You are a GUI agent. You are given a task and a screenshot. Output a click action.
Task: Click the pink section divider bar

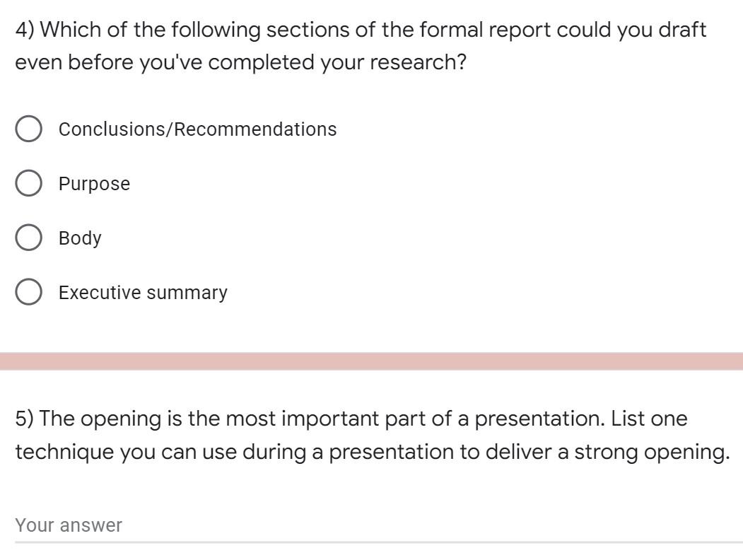[372, 361]
